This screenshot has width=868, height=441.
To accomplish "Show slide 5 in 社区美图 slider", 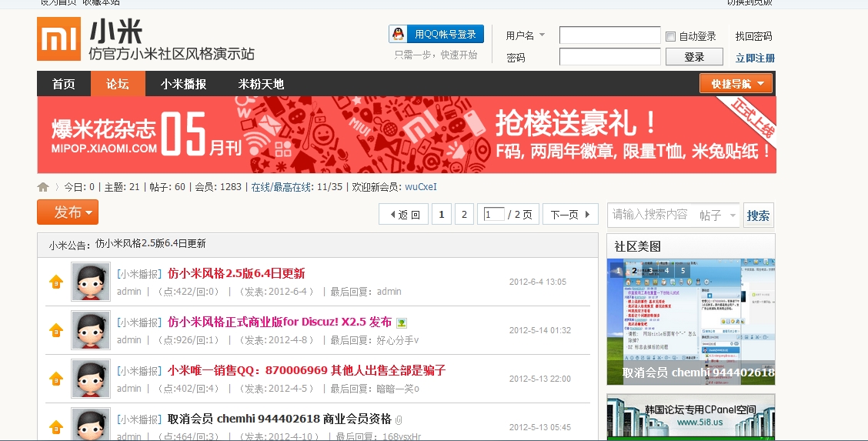I will coord(683,271).
